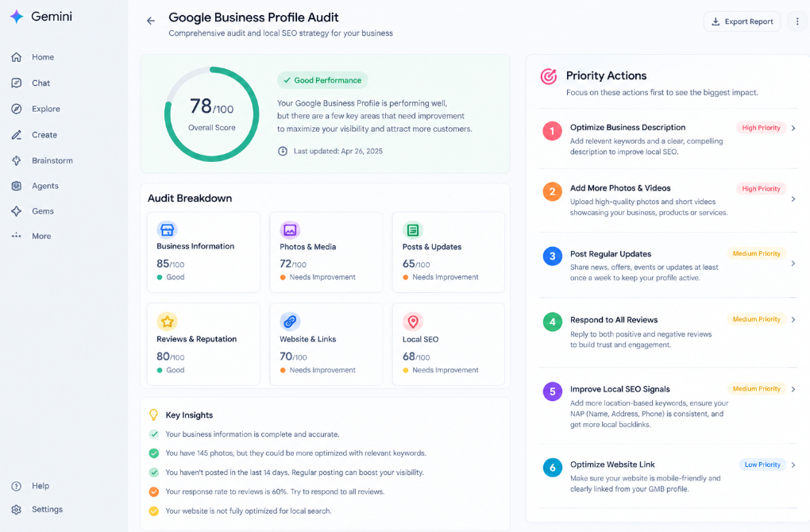Click the 78/100 overall score ring

[212, 114]
